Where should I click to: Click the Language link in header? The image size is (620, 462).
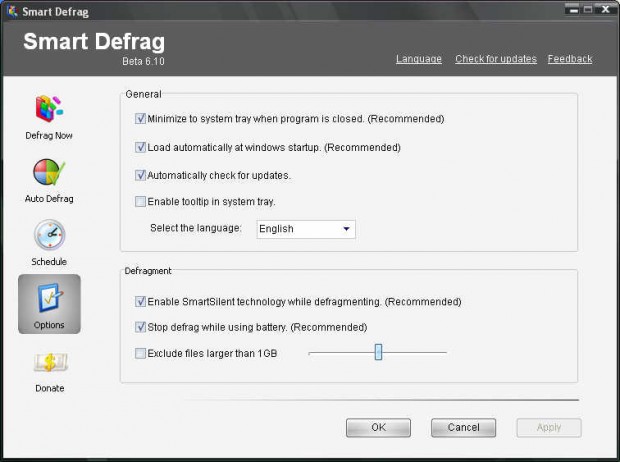419,59
